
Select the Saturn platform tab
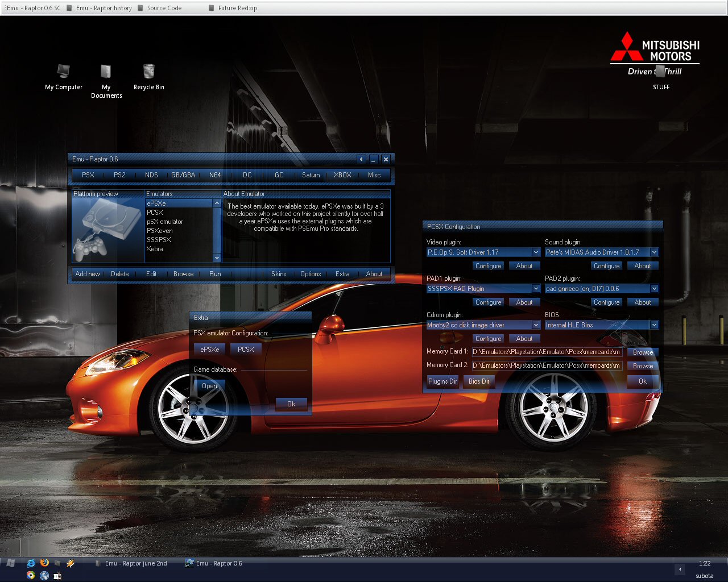click(311, 175)
